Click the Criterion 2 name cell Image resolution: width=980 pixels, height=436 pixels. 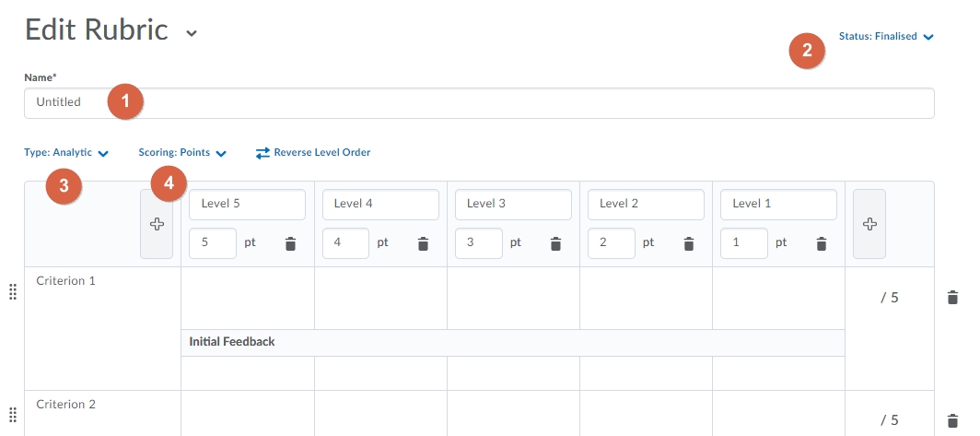point(103,414)
